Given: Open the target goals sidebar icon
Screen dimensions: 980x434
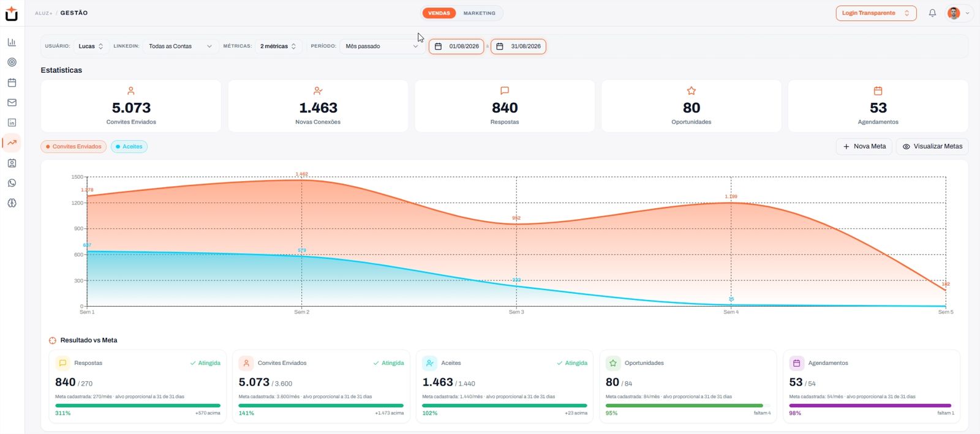Looking at the screenshot, I should pos(12,62).
